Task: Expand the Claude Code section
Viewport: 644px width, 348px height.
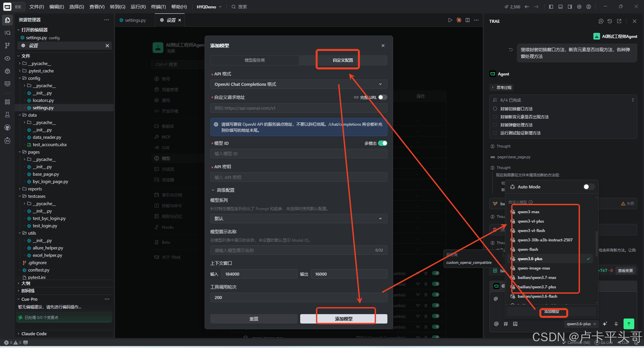Action: (x=34, y=334)
